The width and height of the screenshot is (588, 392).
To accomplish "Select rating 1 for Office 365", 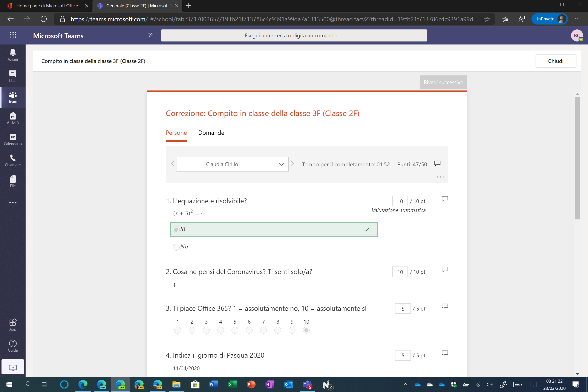I will click(178, 330).
